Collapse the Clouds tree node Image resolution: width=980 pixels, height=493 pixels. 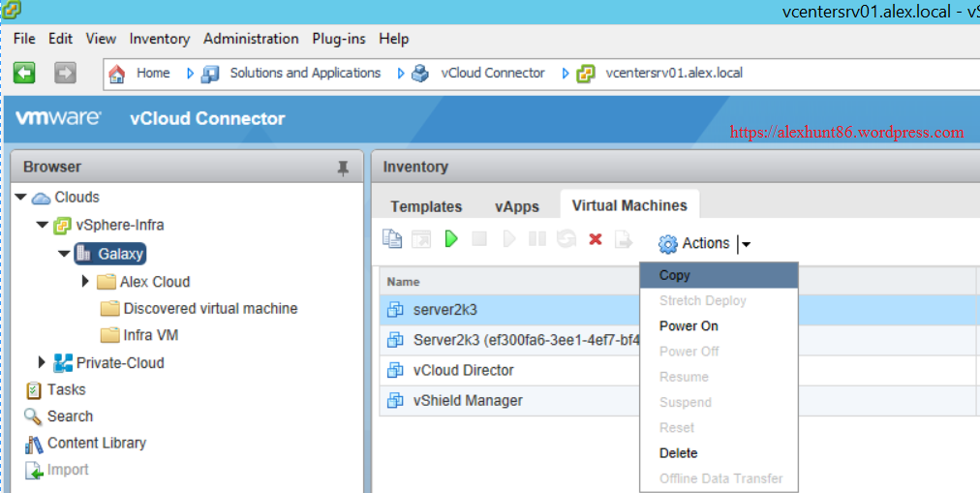point(20,198)
